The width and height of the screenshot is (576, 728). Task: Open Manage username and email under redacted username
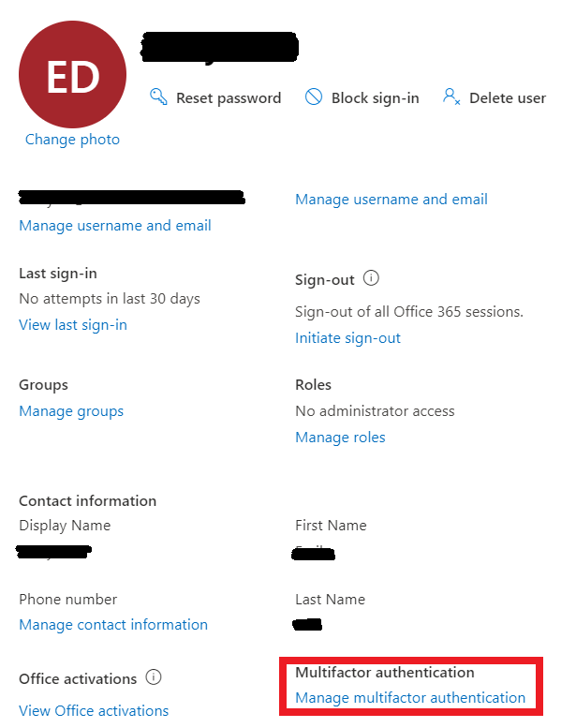[x=114, y=226]
